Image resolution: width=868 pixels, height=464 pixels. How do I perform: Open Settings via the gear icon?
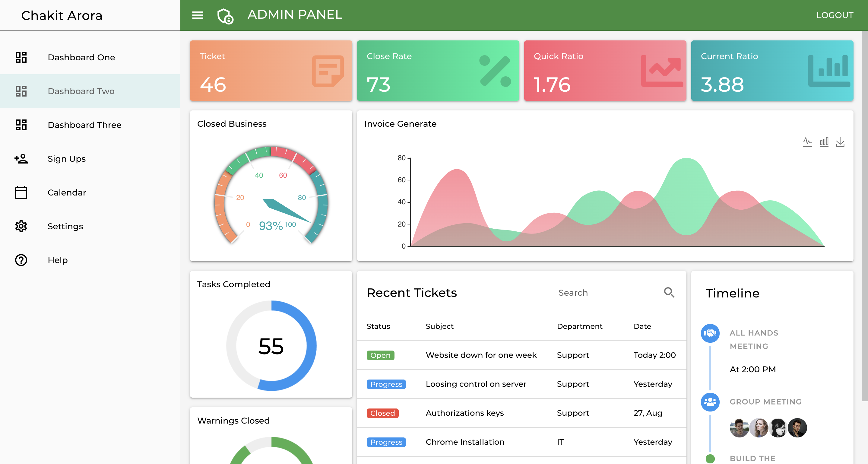click(21, 226)
